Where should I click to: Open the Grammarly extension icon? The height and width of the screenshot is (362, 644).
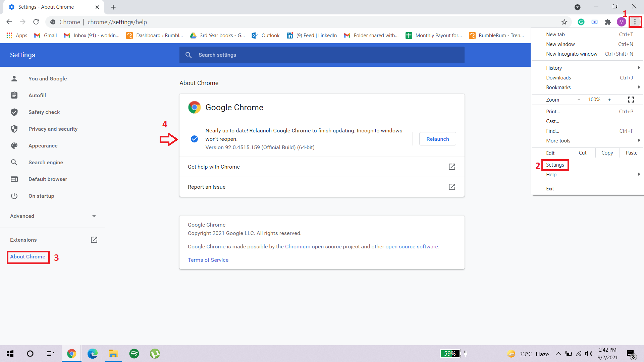pyautogui.click(x=581, y=22)
